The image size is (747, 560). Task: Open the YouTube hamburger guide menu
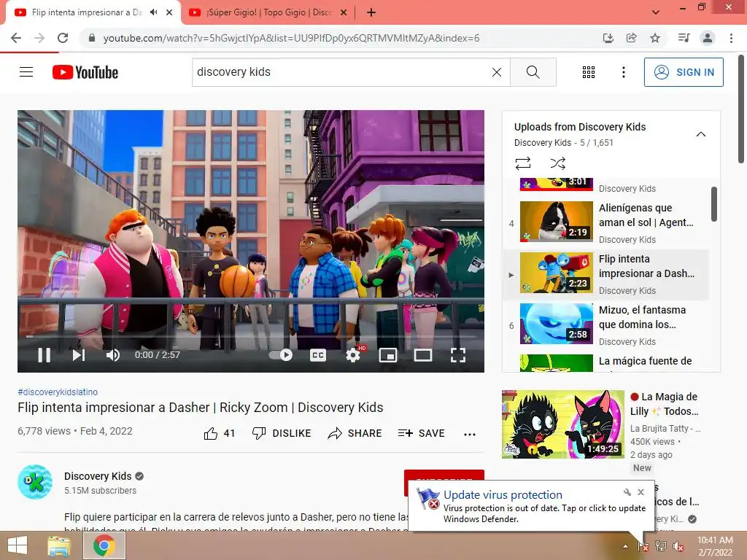pyautogui.click(x=26, y=72)
